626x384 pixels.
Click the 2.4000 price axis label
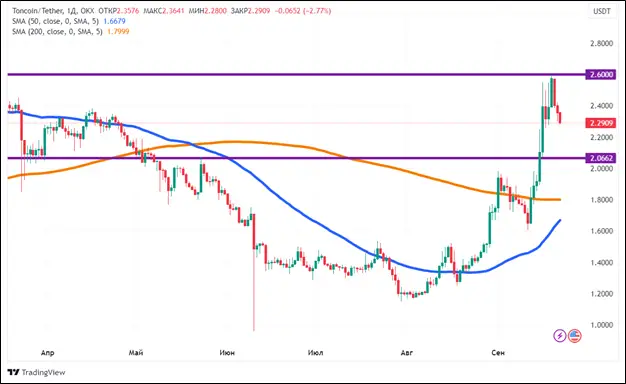tap(601, 106)
